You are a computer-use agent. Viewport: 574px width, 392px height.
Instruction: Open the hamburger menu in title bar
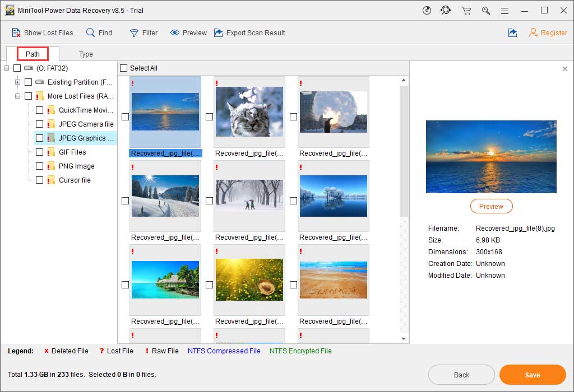[505, 11]
